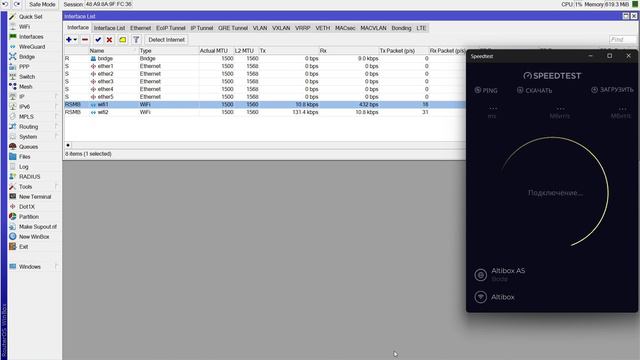Select the wifi1 interface row
This screenshot has width=640, height=360.
(264, 104)
